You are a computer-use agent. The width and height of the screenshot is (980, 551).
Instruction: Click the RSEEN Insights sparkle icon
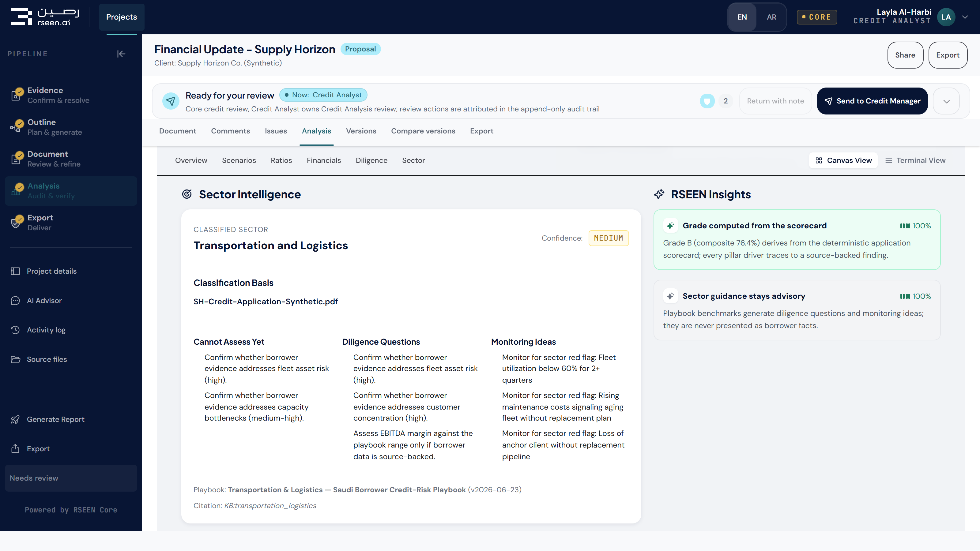coord(659,194)
